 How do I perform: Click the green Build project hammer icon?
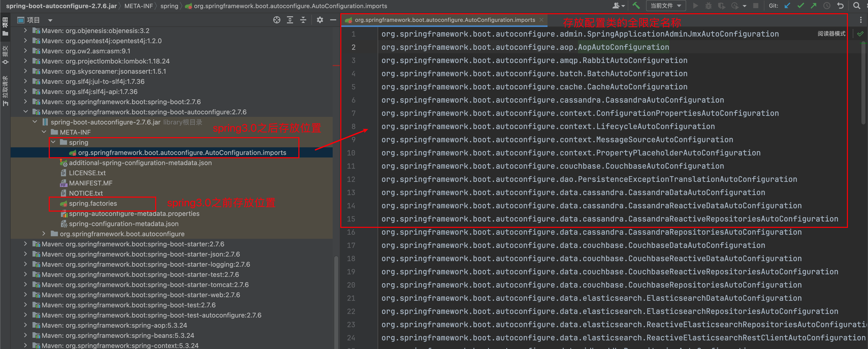636,6
